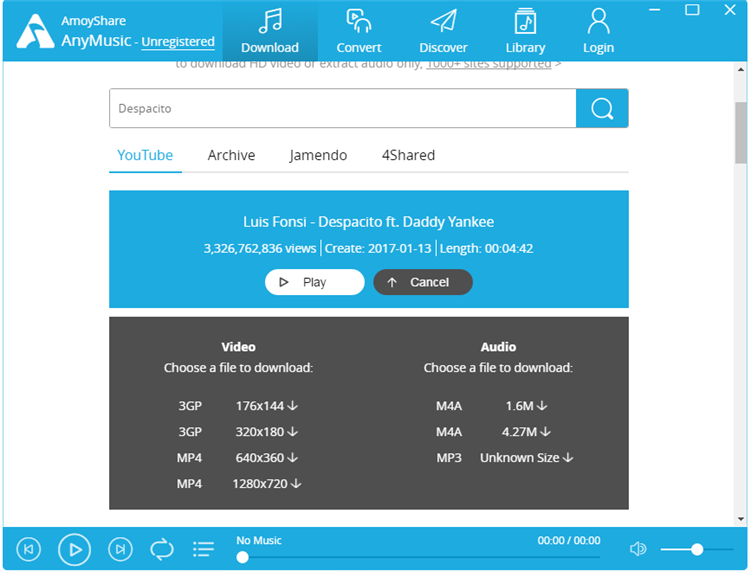Viewport: 750px width, 571px height.
Task: Switch to the 4Shared tab
Action: (x=408, y=155)
